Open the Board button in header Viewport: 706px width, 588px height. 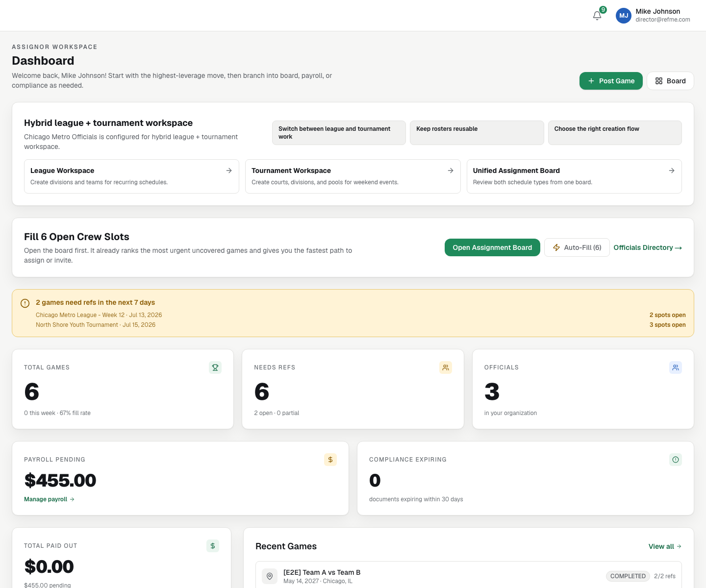click(670, 81)
